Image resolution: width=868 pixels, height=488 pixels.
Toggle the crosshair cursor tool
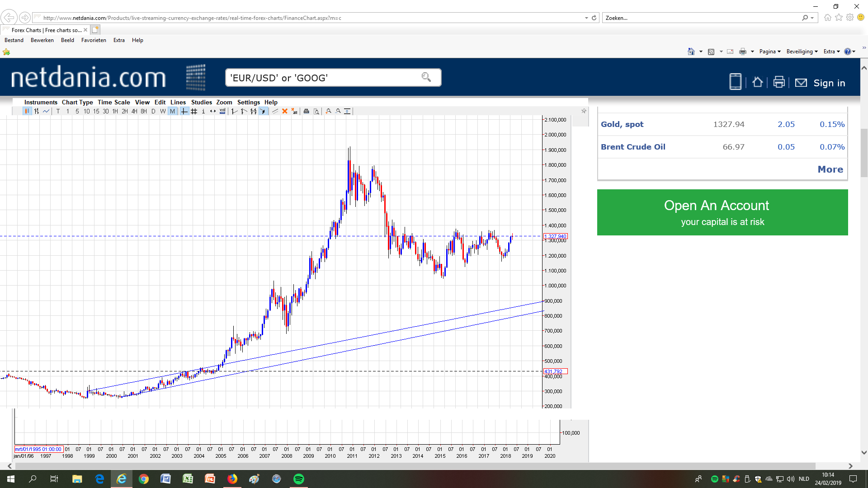[x=184, y=111]
